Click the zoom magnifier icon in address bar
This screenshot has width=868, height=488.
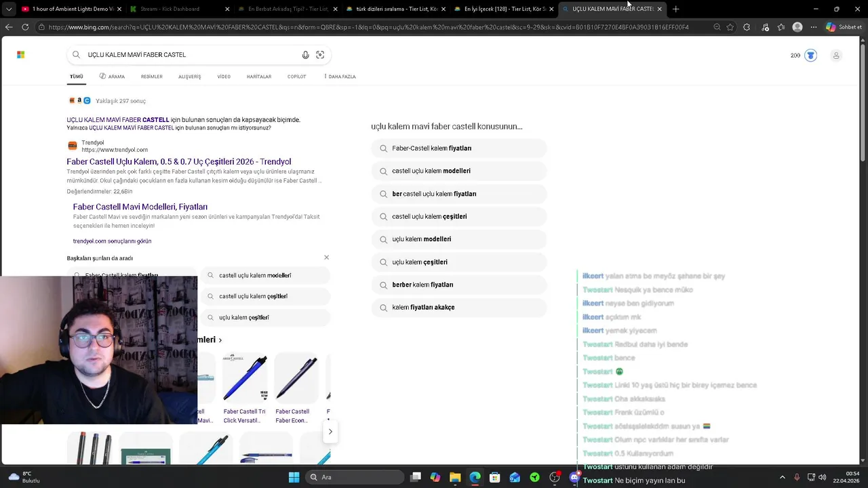(717, 27)
